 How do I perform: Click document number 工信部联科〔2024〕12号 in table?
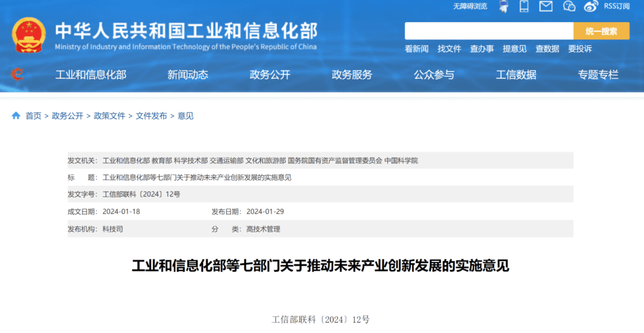coord(141,194)
